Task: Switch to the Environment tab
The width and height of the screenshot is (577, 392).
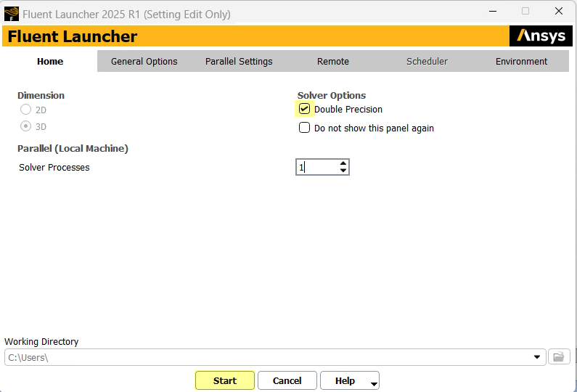Action: point(521,62)
